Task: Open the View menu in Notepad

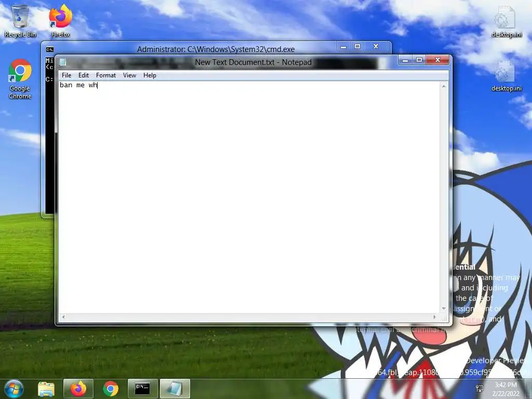Action: [x=129, y=75]
